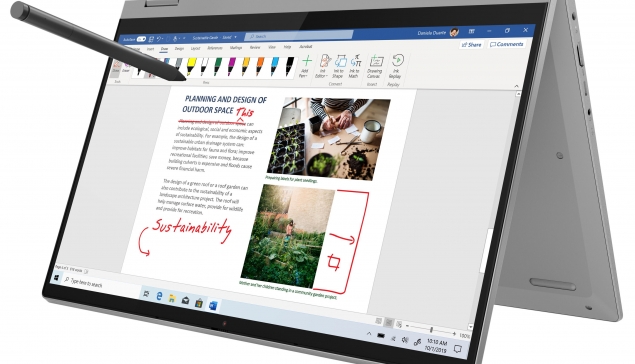This screenshot has width=635, height=364.
Task: Launch Microsoft Edge from the taskbar
Action: (159, 296)
